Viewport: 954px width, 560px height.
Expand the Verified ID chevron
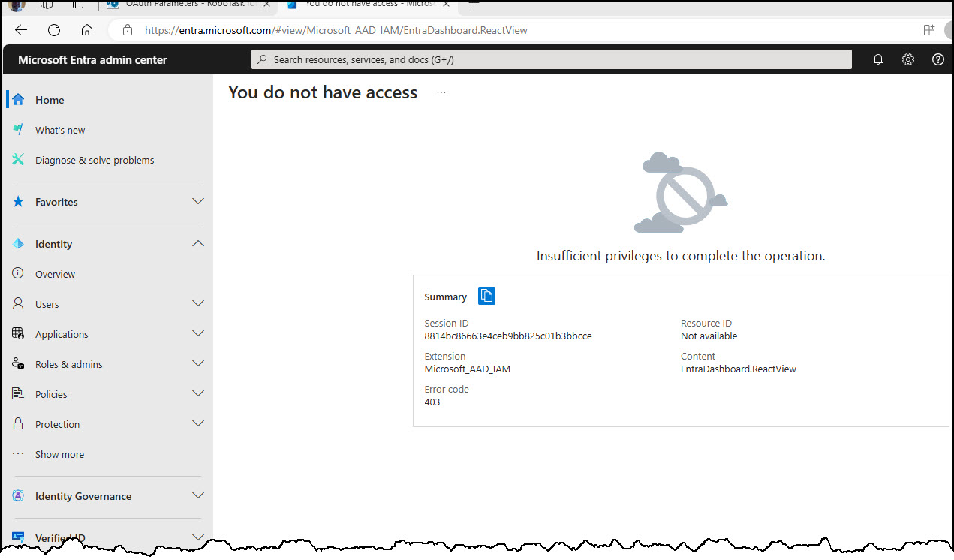click(198, 537)
